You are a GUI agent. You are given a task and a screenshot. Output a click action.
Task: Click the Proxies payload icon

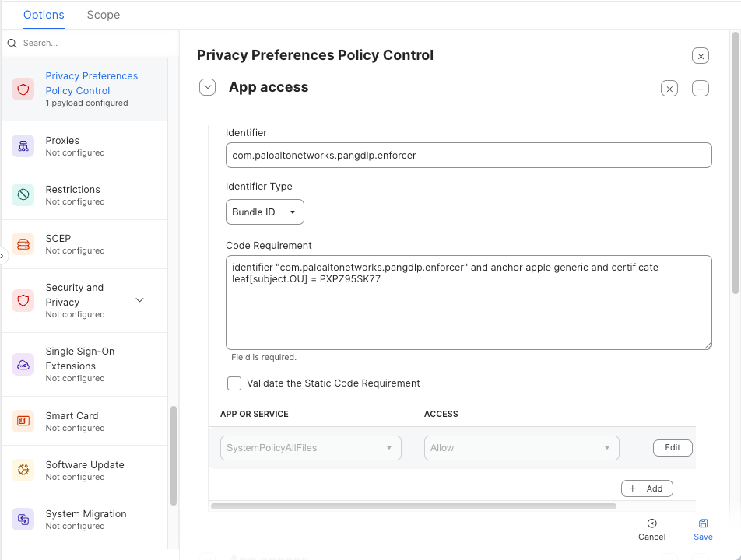pyautogui.click(x=23, y=146)
